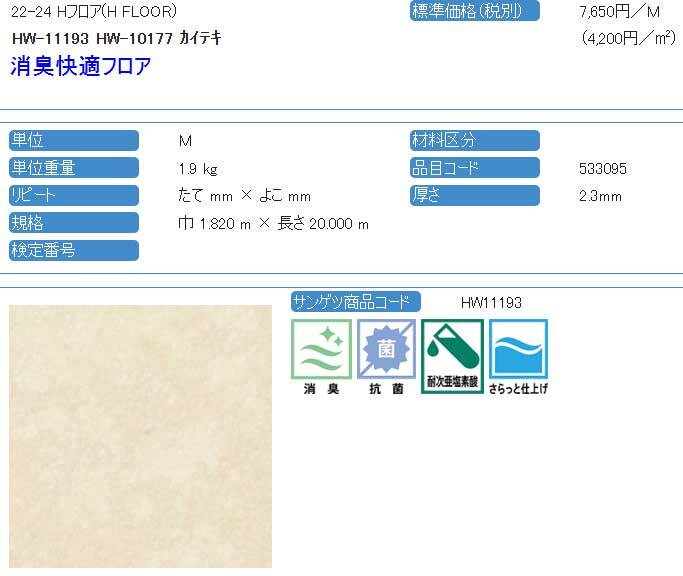This screenshot has width=683, height=576.
Task: Click the リピート label badge
Action: (x=74, y=195)
